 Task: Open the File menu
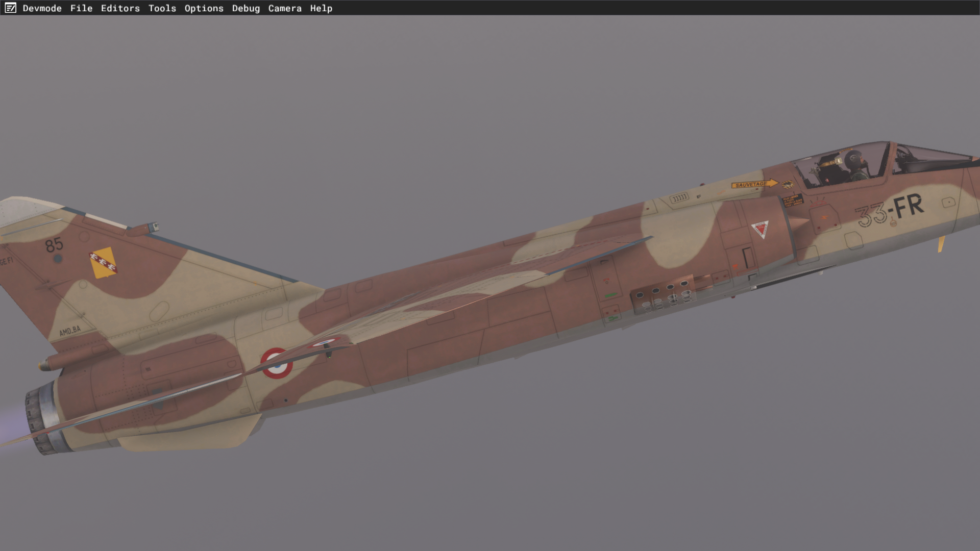tap(81, 8)
